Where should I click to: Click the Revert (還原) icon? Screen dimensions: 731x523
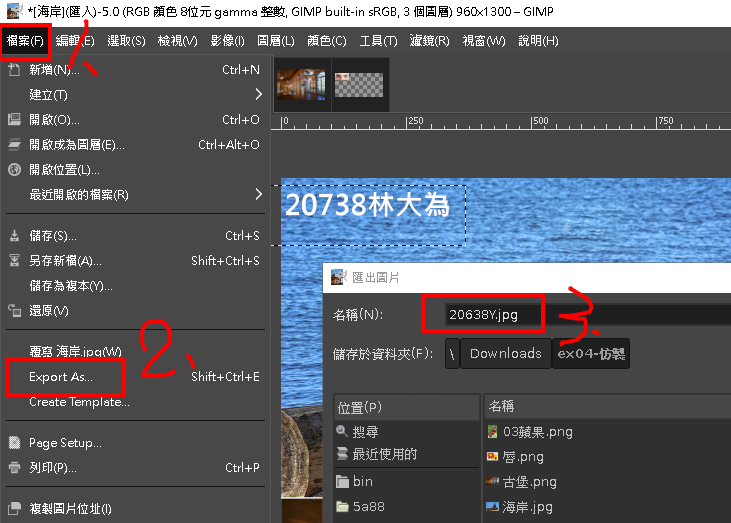[x=14, y=311]
